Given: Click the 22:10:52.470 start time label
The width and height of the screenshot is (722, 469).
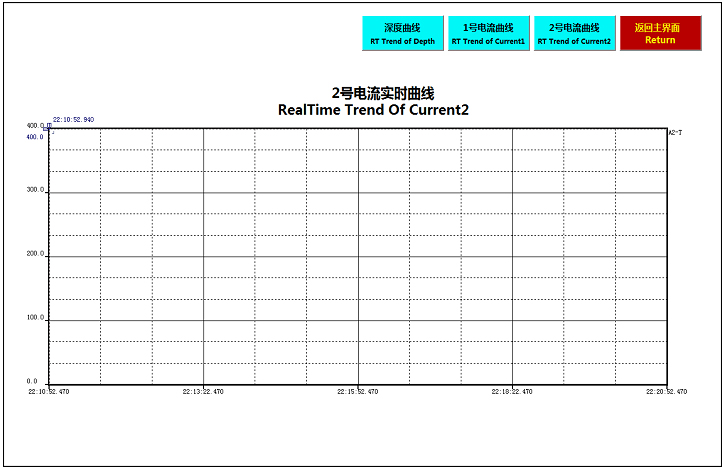Looking at the screenshot, I should pyautogui.click(x=48, y=392).
